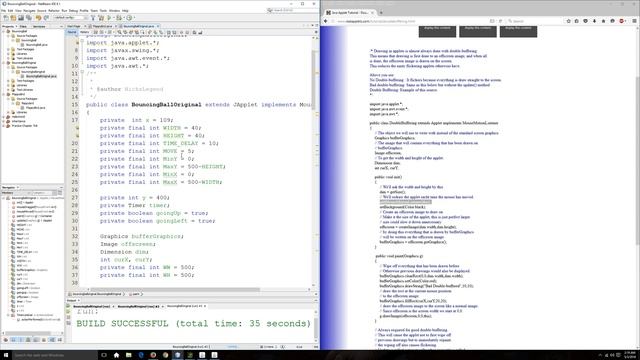Toggle Highlight Search in editor toolbar
The width and height of the screenshot is (640, 360).
[136, 32]
